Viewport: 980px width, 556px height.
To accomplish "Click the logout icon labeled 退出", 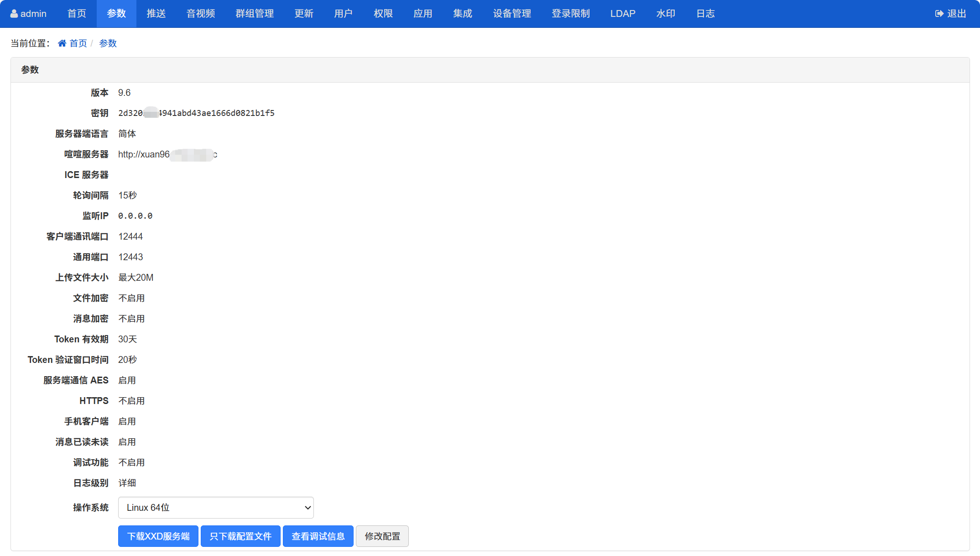I will [939, 14].
